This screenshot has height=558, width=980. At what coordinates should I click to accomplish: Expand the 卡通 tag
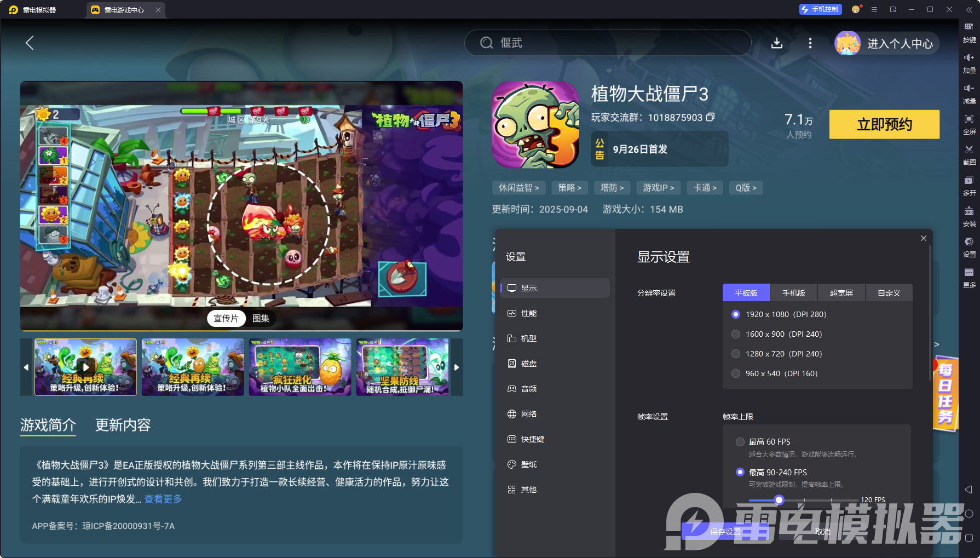tap(705, 188)
